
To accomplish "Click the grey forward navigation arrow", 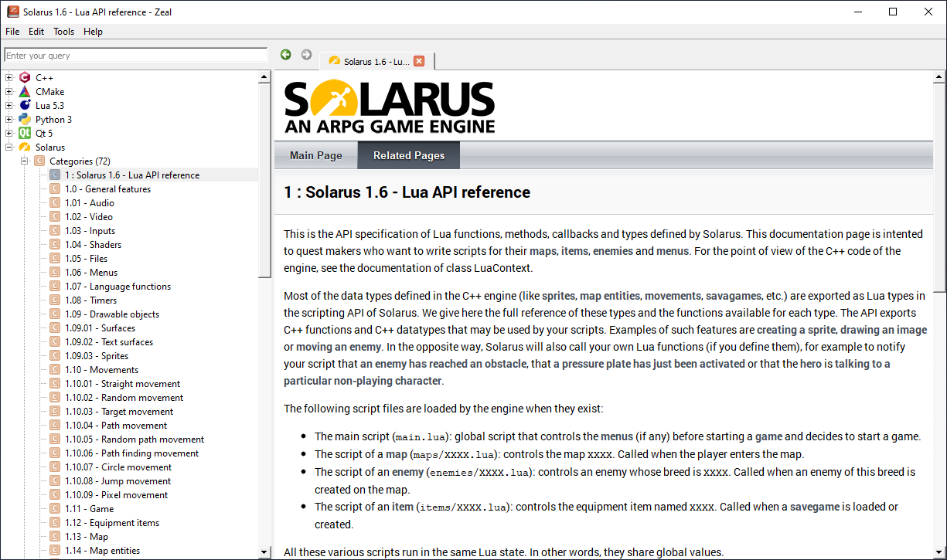I will 306,54.
